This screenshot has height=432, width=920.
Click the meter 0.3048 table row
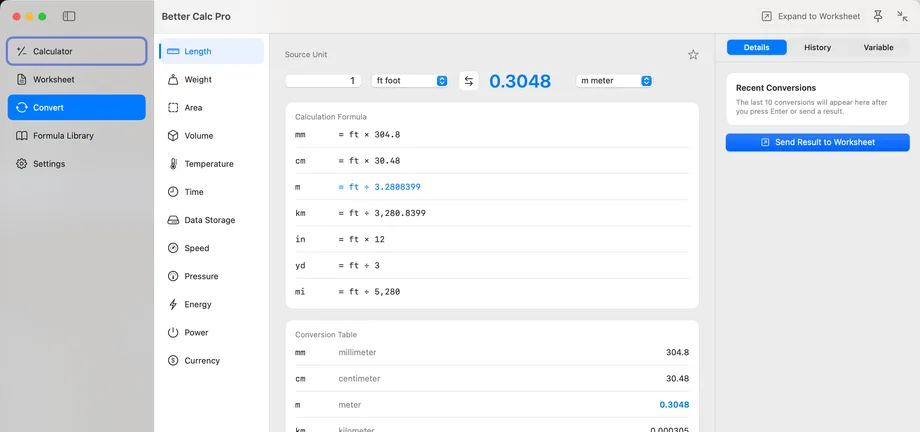click(x=492, y=405)
